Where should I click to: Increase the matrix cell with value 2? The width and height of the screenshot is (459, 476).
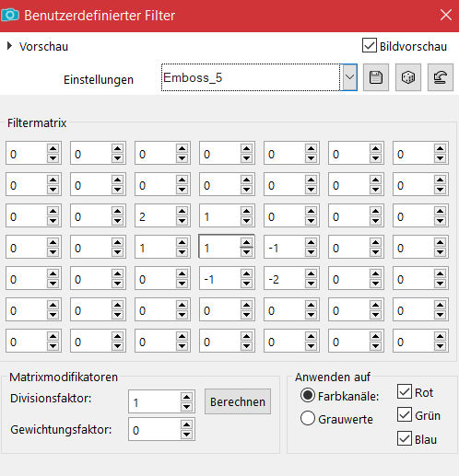click(182, 211)
